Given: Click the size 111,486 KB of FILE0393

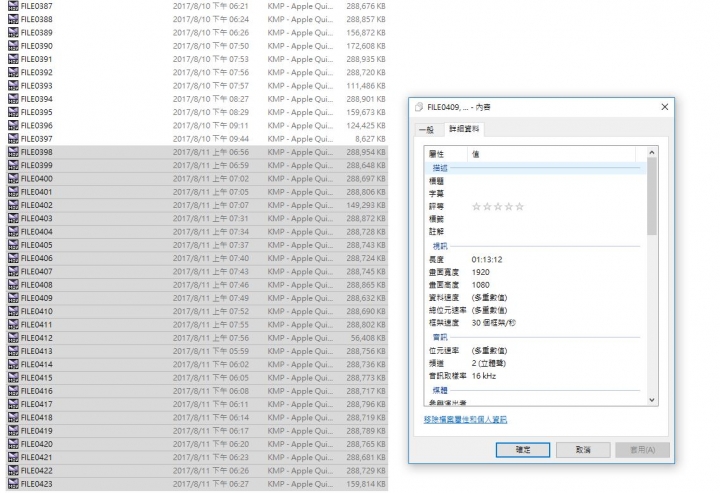Looking at the screenshot, I should [x=366, y=86].
